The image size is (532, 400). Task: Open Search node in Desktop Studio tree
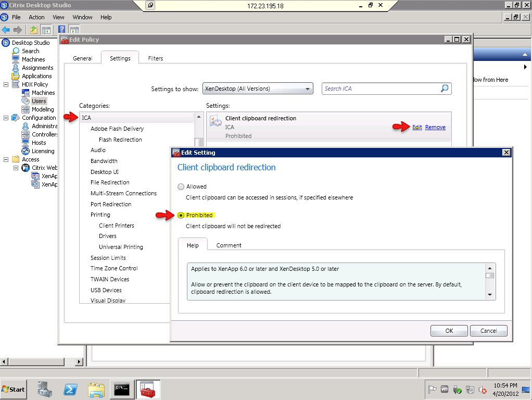pyautogui.click(x=31, y=51)
